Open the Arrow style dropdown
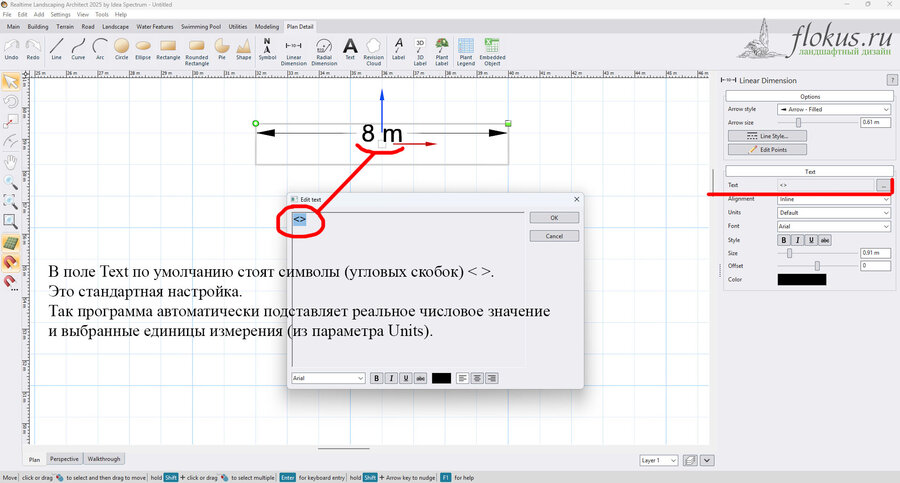Image resolution: width=900 pixels, height=483 pixels. point(834,109)
